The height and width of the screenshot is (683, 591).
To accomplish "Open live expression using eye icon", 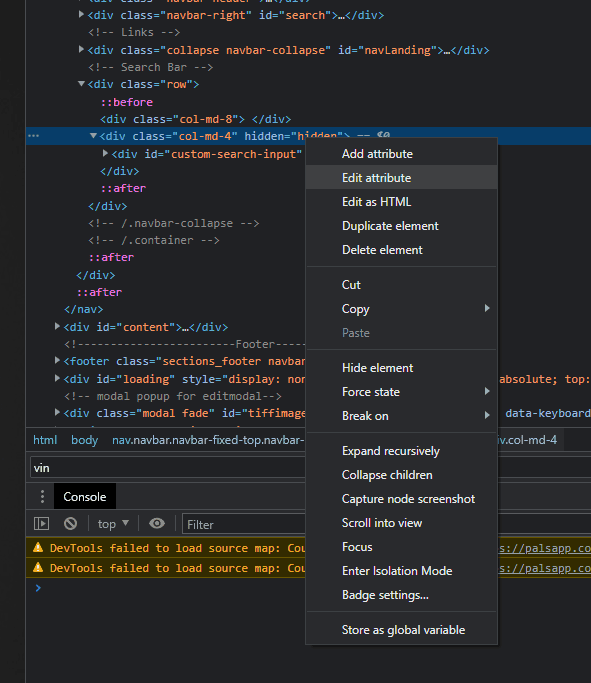I will click(157, 523).
